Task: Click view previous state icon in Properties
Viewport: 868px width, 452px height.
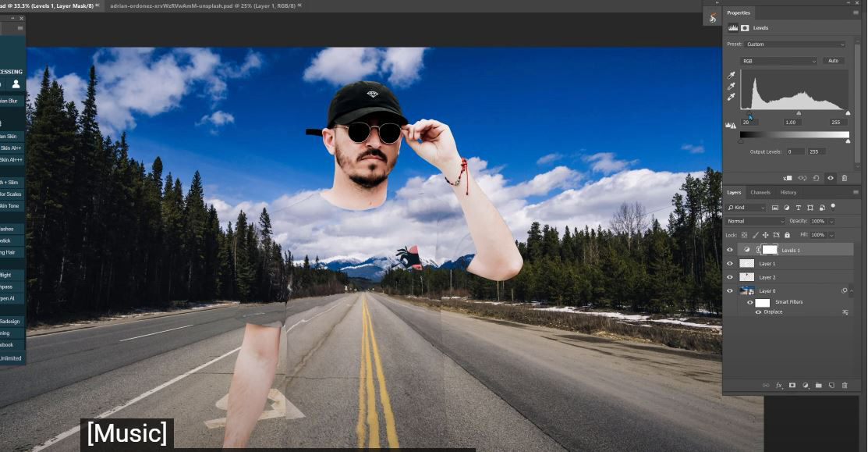Action: (802, 178)
